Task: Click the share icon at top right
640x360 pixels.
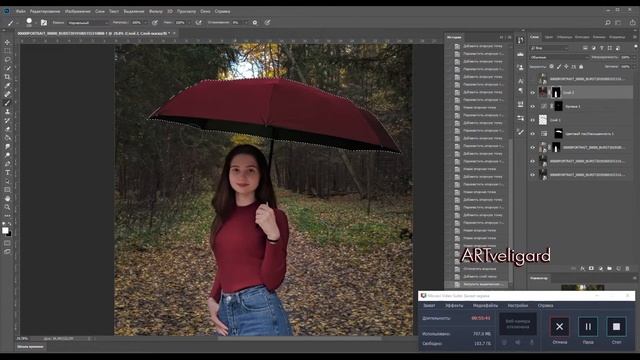Action: pos(632,22)
